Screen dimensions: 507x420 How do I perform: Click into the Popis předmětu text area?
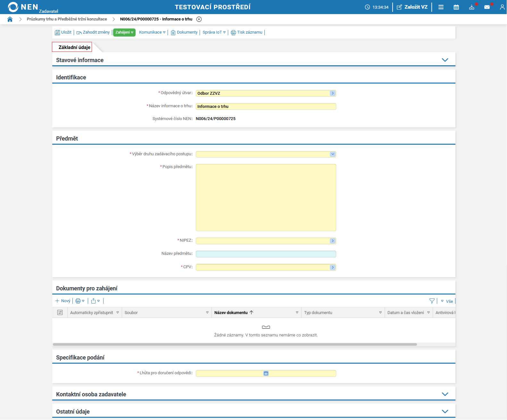coord(266,197)
